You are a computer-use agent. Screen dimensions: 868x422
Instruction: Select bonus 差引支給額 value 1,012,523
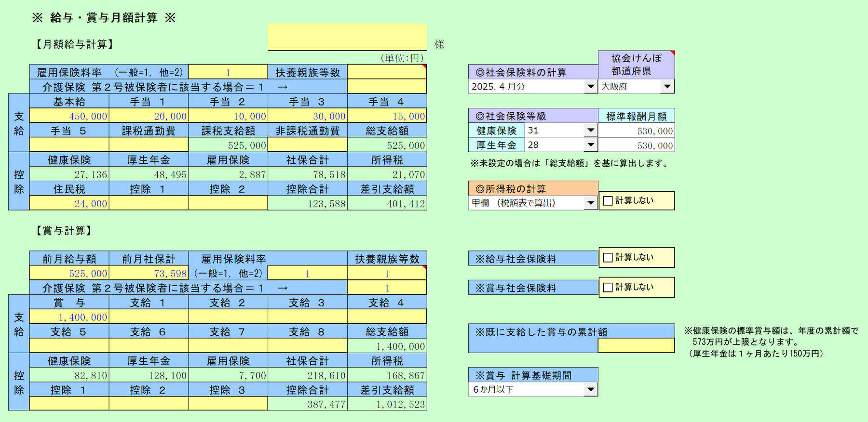point(387,404)
